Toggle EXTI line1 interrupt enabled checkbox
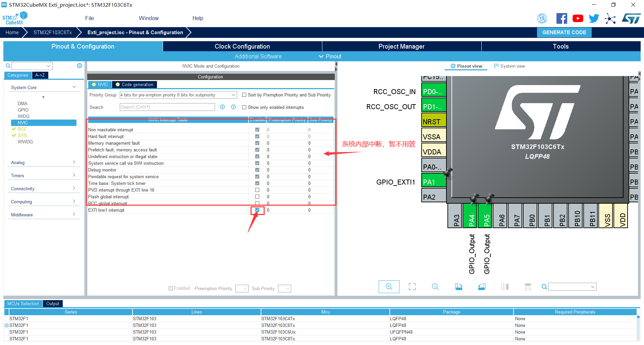 pyautogui.click(x=257, y=210)
